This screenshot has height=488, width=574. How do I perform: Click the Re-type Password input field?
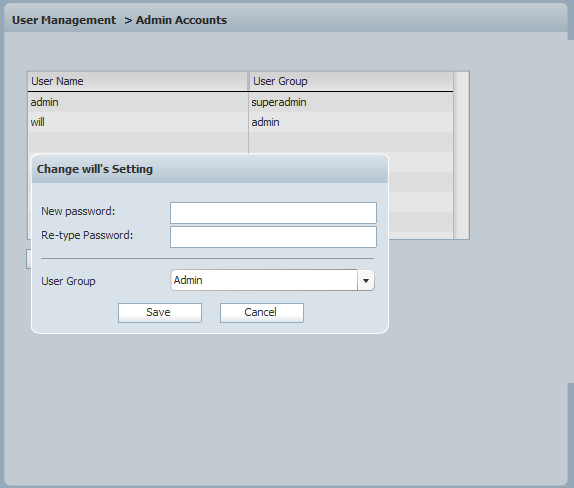click(273, 237)
